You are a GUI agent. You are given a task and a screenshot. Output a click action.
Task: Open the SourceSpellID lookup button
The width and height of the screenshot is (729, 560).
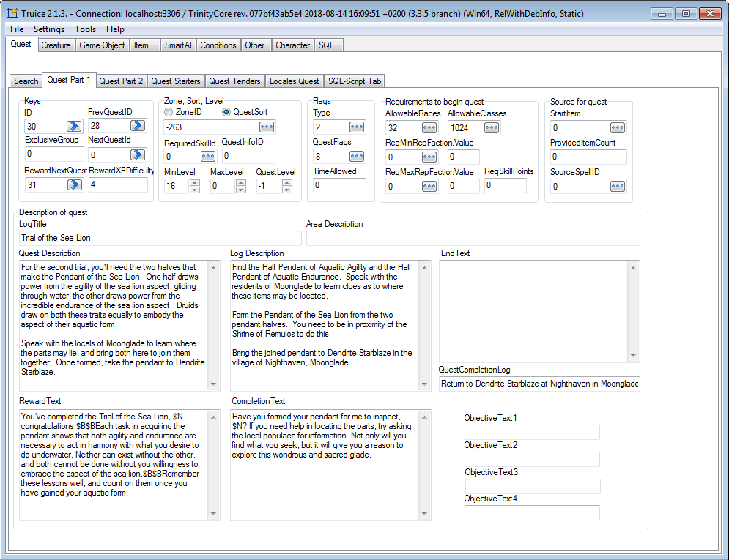click(x=618, y=186)
